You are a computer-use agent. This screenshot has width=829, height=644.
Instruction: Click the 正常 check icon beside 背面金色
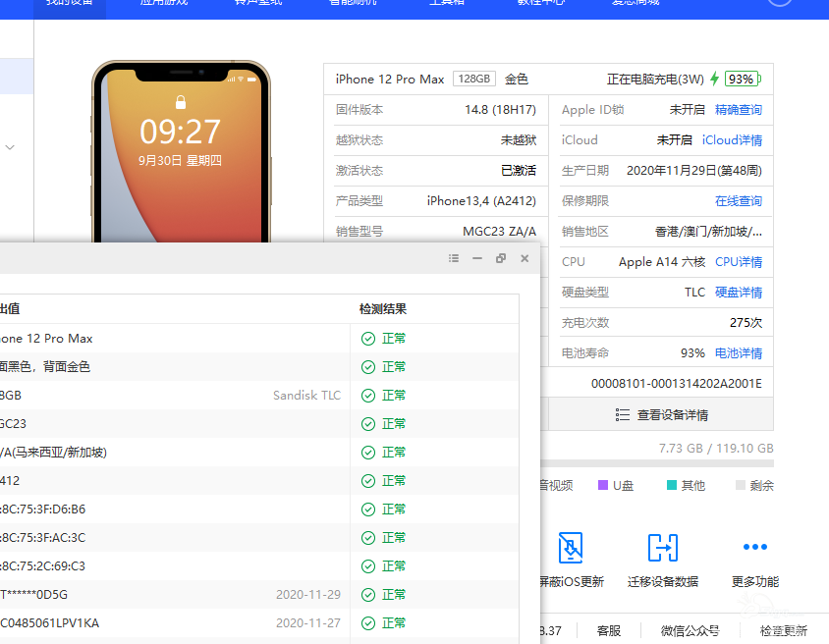coord(368,367)
